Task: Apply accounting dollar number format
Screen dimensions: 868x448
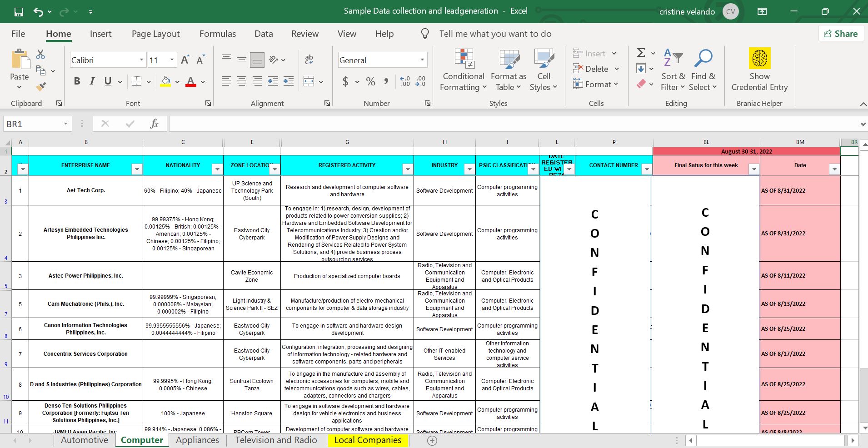Action: tap(346, 82)
